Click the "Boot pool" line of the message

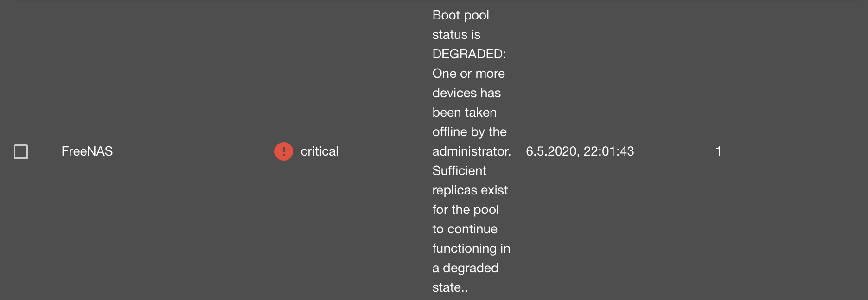(460, 15)
